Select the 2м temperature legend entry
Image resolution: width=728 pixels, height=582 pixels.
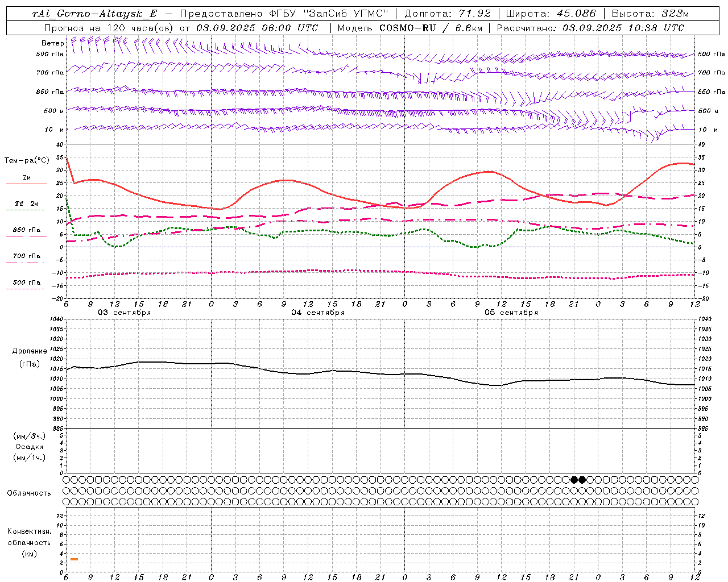coord(26,178)
